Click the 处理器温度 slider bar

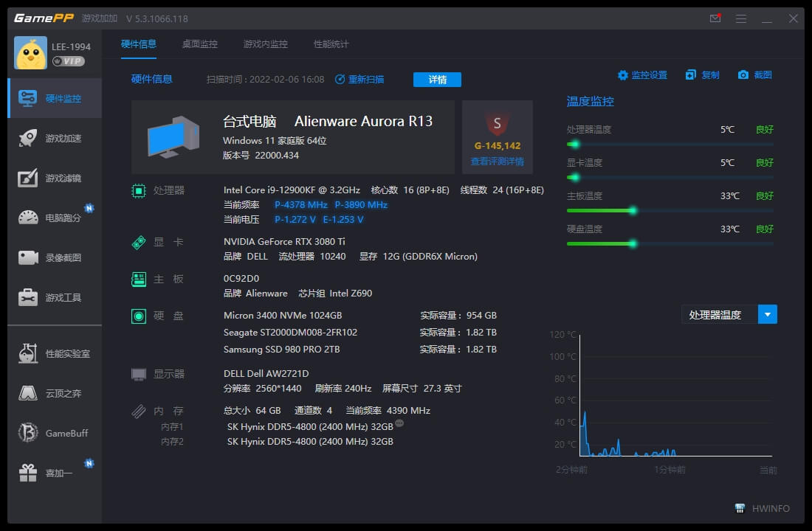(670, 145)
